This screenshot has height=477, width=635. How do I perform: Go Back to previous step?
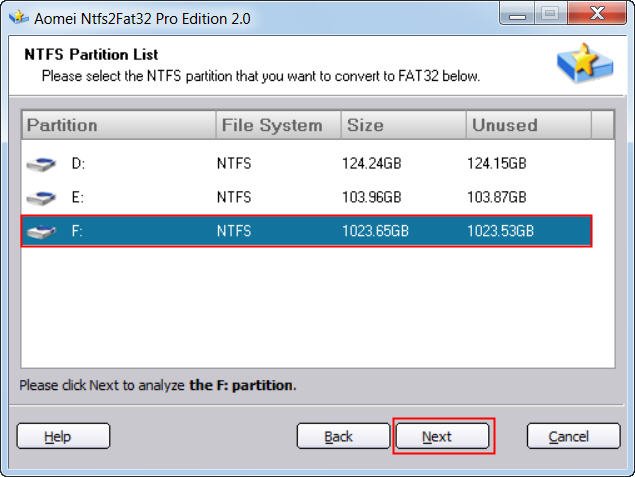click(x=339, y=436)
